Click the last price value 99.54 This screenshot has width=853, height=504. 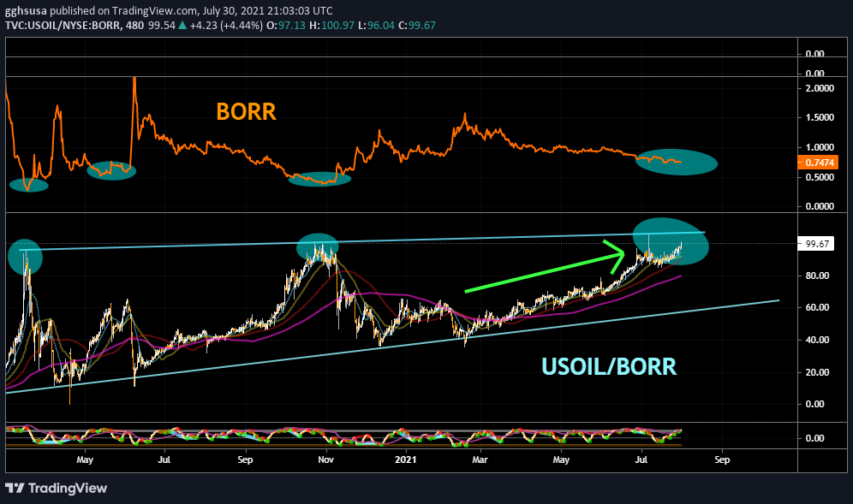(162, 26)
